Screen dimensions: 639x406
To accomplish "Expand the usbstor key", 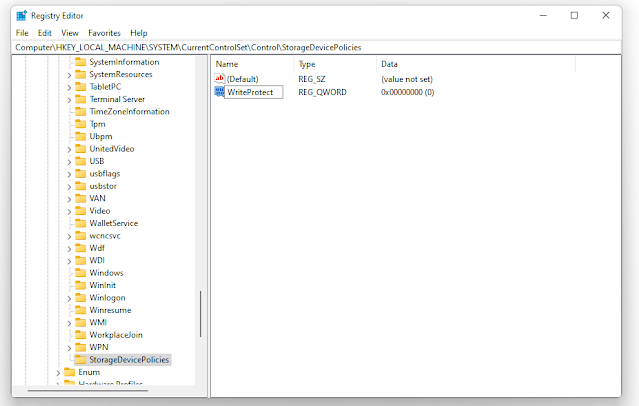I will 69,187.
